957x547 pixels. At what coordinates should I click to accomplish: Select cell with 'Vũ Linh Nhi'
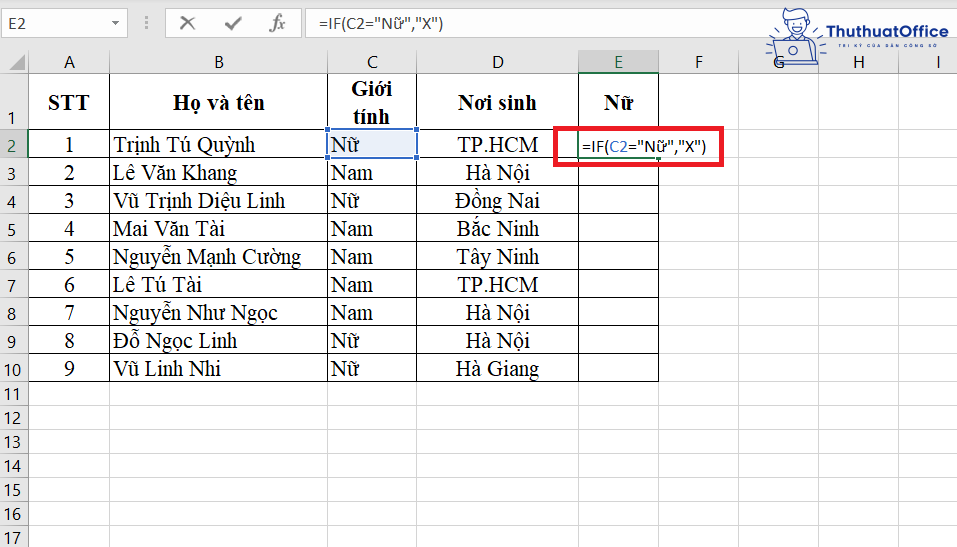(x=218, y=368)
